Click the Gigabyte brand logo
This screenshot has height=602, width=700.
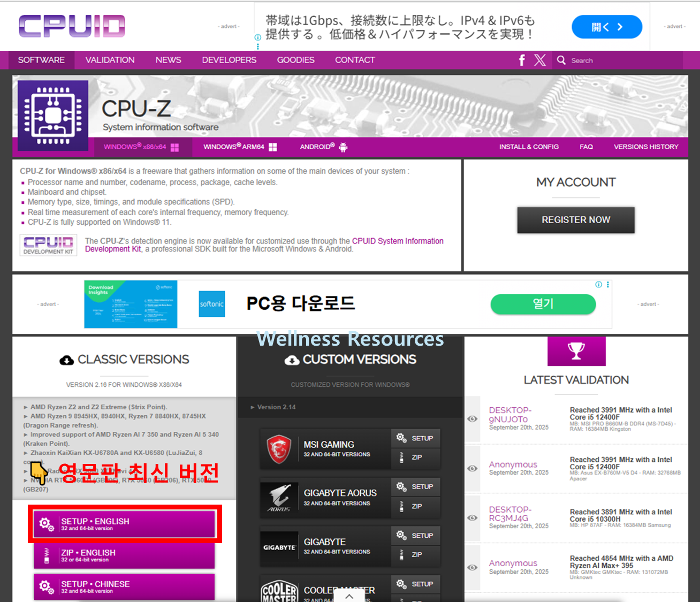279,547
